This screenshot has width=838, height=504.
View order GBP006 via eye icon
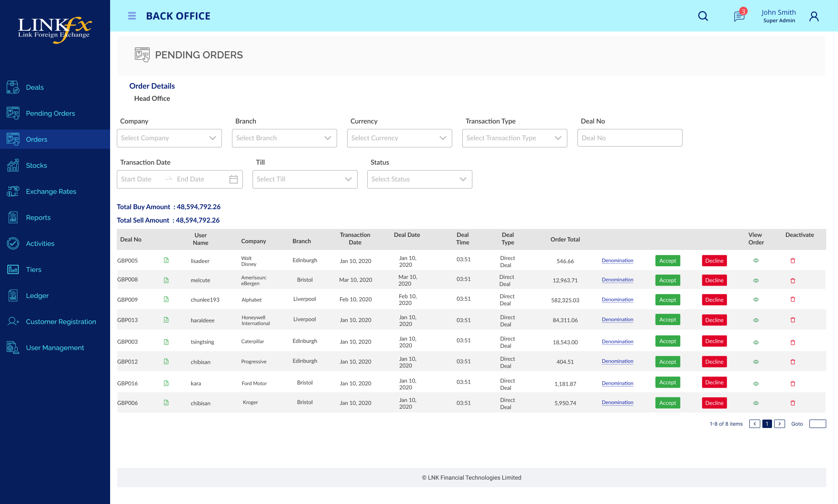point(756,403)
